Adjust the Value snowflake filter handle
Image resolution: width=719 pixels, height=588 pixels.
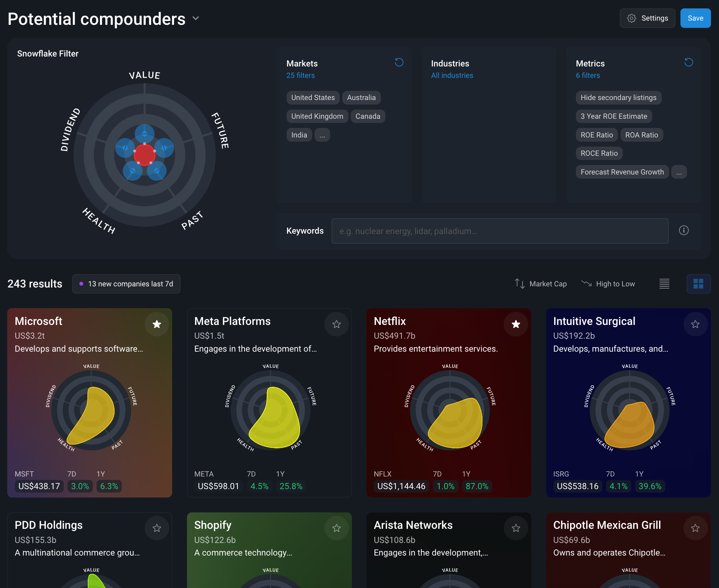click(145, 134)
